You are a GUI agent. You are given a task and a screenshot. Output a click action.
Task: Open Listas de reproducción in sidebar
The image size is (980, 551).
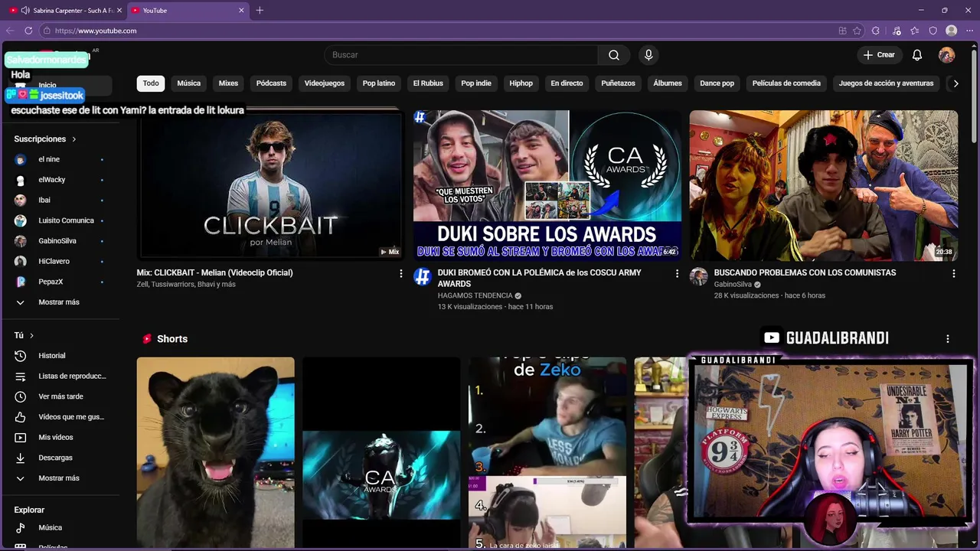[x=63, y=377]
